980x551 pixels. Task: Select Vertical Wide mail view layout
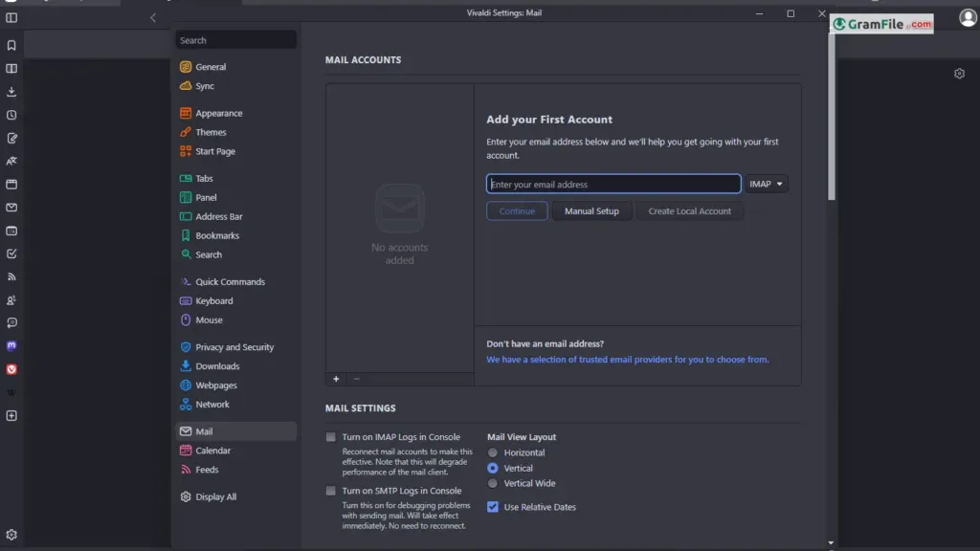point(493,483)
